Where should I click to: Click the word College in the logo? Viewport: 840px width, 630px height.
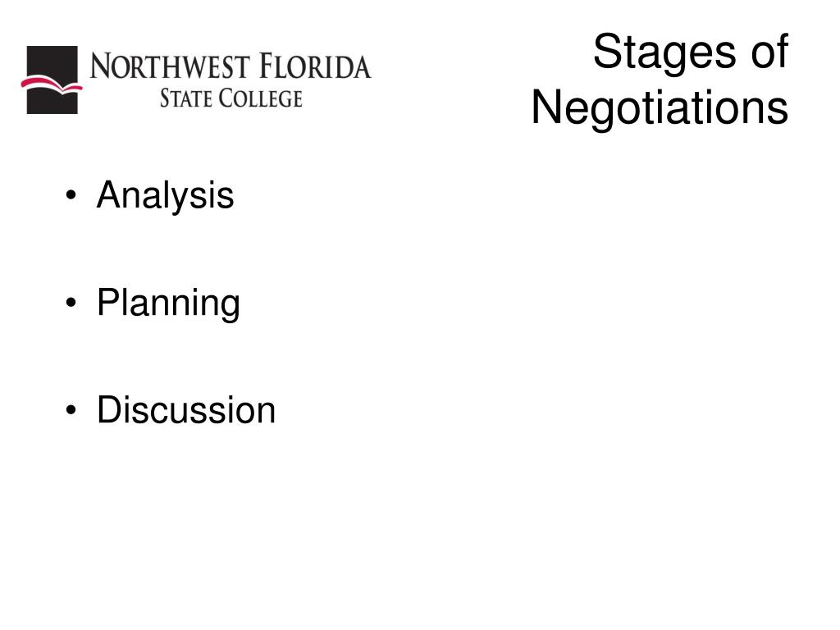tap(260, 98)
